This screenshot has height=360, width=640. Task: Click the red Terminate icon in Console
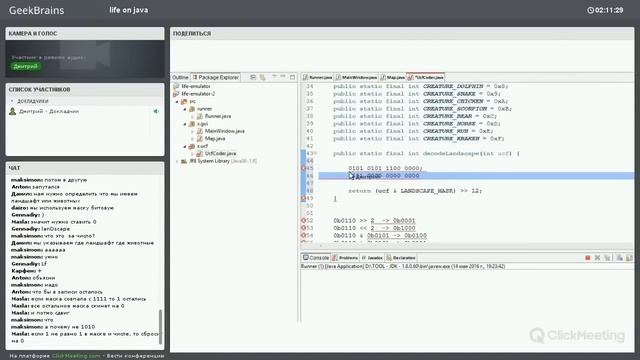point(588,258)
